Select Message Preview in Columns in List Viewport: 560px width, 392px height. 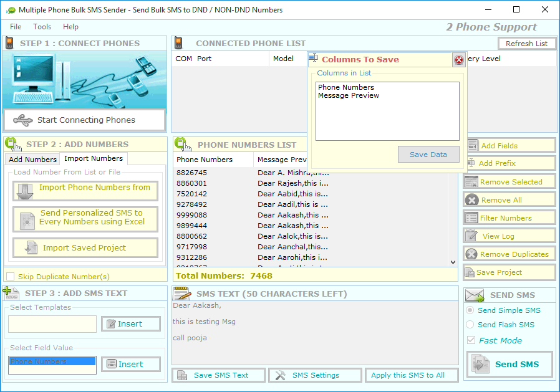click(348, 95)
